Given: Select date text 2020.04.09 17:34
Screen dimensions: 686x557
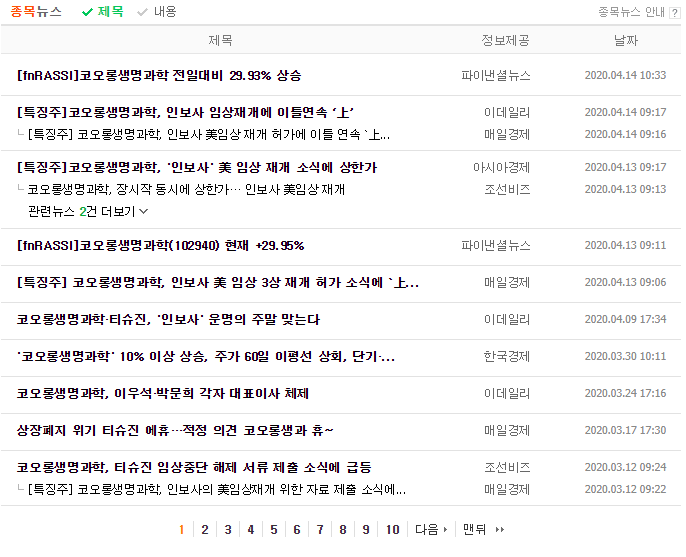Looking at the screenshot, I should 626,319.
